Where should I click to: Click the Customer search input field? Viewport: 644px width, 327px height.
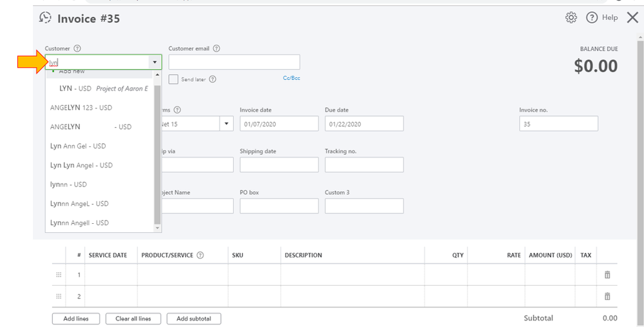click(97, 63)
